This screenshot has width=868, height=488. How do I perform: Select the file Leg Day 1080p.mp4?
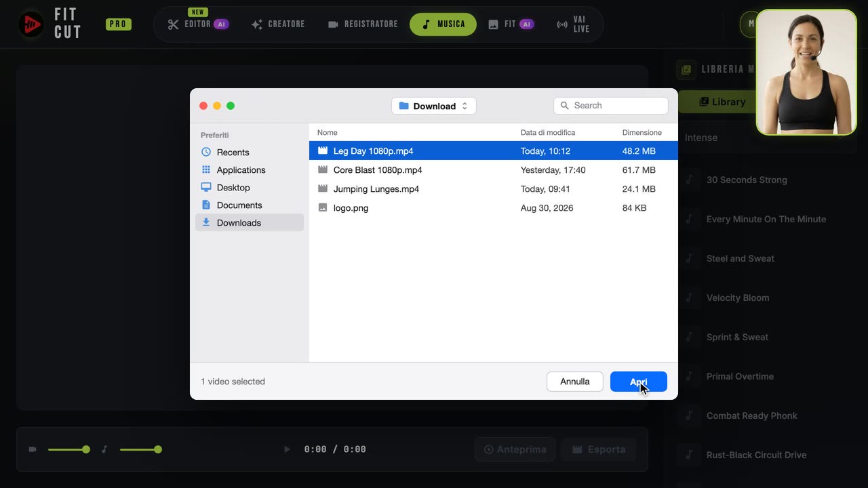tap(493, 151)
